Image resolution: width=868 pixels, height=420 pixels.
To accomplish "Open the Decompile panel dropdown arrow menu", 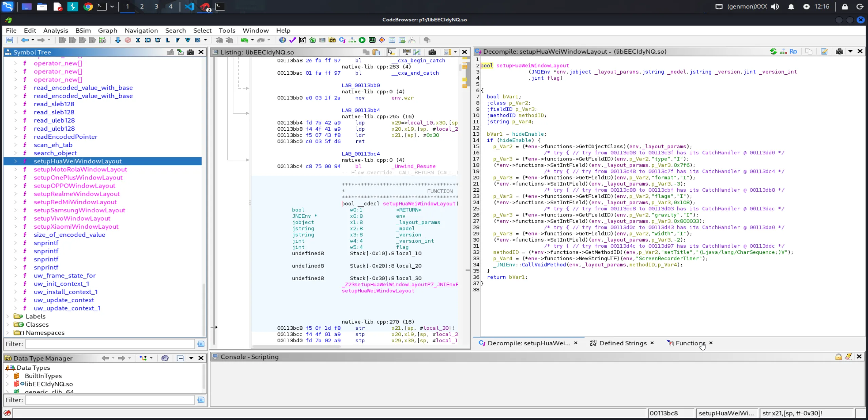I will pyautogui.click(x=850, y=52).
